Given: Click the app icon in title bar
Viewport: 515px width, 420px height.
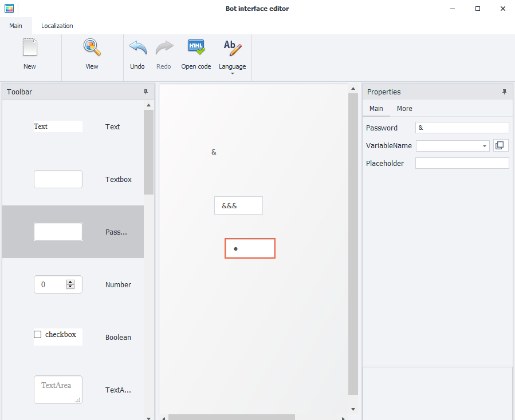Looking at the screenshot, I should pyautogui.click(x=9, y=9).
